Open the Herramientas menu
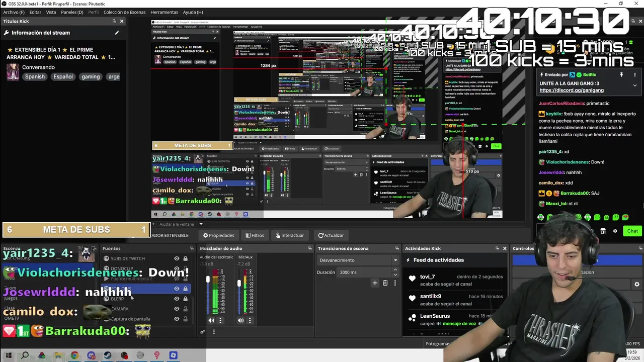The width and height of the screenshot is (644, 362). (164, 12)
